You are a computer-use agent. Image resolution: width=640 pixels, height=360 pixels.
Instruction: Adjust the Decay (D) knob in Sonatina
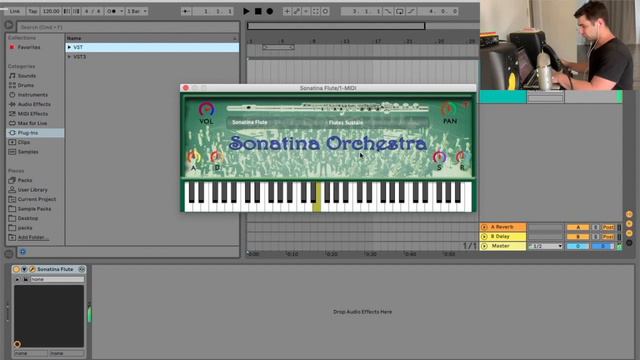pyautogui.click(x=216, y=157)
